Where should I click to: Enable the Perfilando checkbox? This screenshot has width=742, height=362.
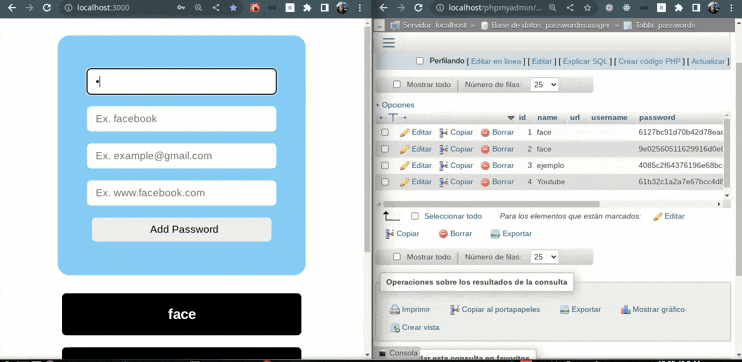click(x=420, y=61)
